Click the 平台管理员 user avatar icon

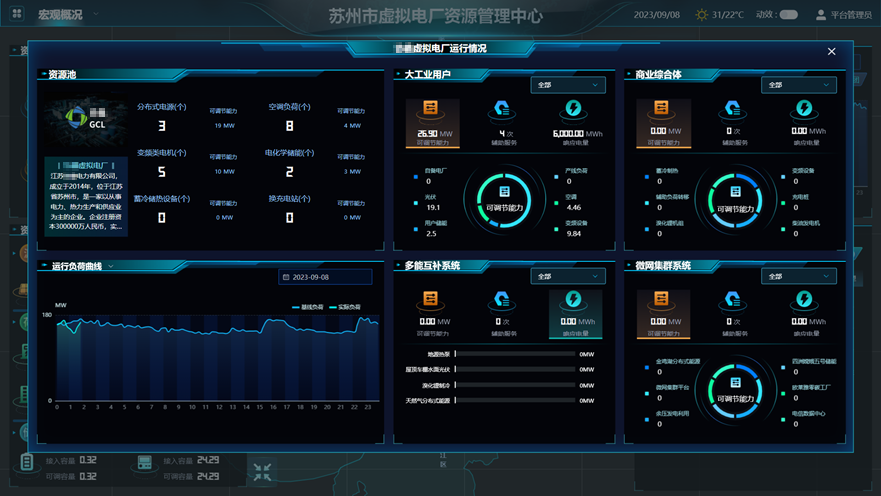click(821, 15)
